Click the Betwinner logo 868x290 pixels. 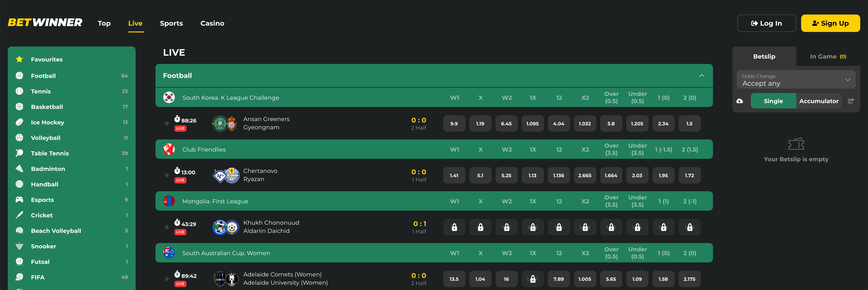pyautogui.click(x=45, y=22)
